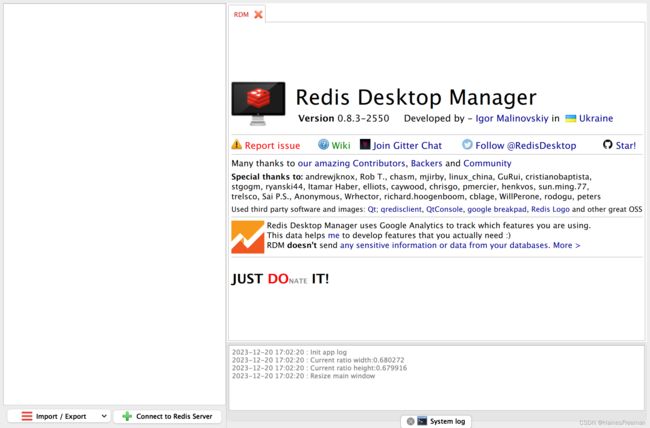The height and width of the screenshot is (428, 650).
Task: Open the Report issue link
Action: click(272, 146)
